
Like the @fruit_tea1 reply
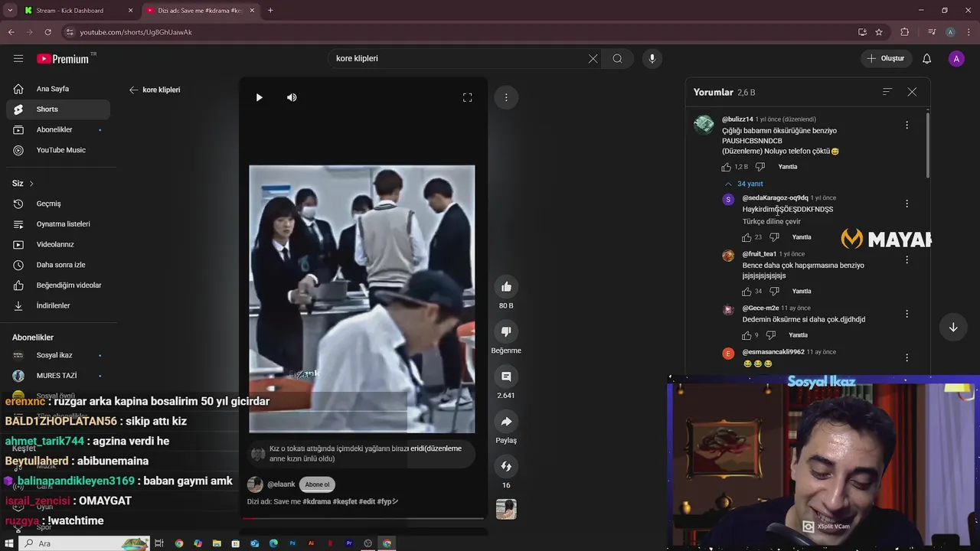(746, 292)
